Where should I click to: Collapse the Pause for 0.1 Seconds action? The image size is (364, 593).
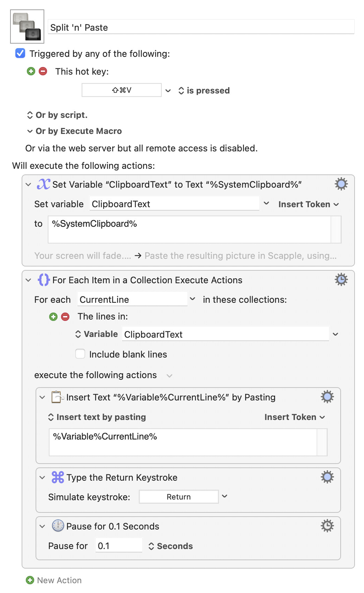point(43,526)
